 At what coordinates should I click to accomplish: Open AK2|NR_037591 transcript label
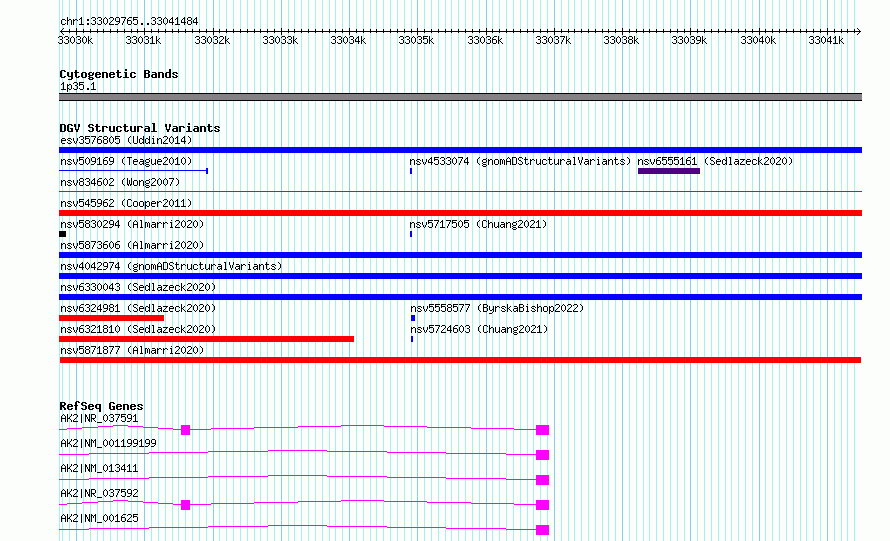click(x=99, y=418)
